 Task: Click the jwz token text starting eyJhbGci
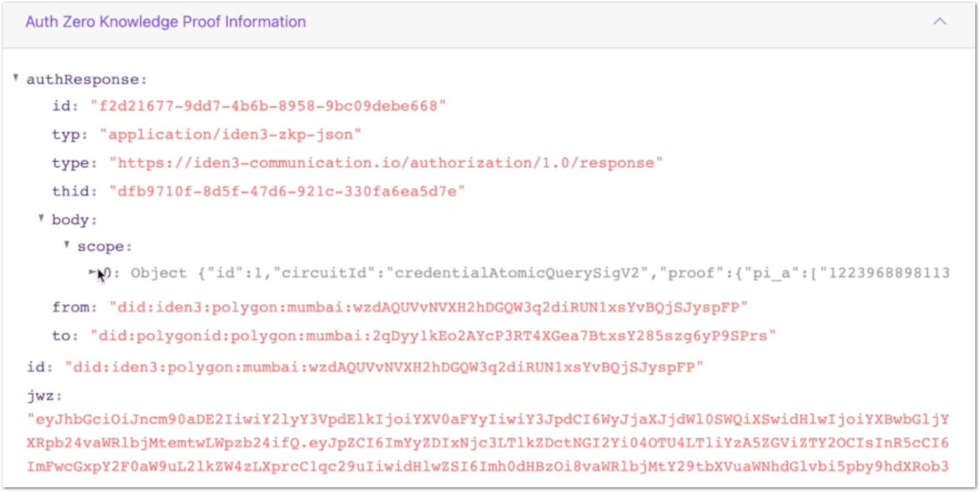[488, 443]
